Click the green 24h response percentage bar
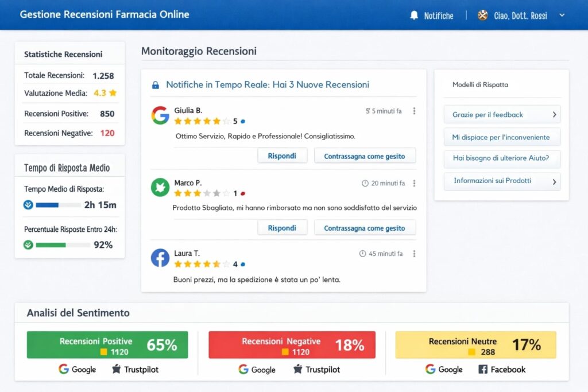The height and width of the screenshot is (392, 588). [62, 245]
